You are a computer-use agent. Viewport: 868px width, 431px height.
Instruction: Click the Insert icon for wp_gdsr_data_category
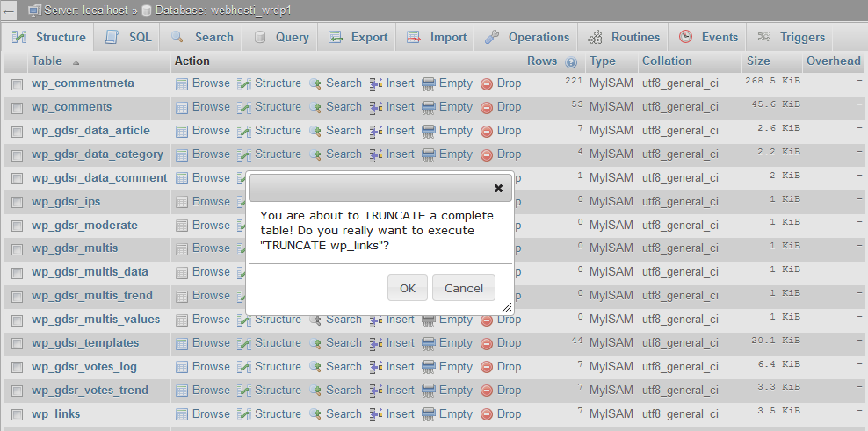click(x=376, y=154)
